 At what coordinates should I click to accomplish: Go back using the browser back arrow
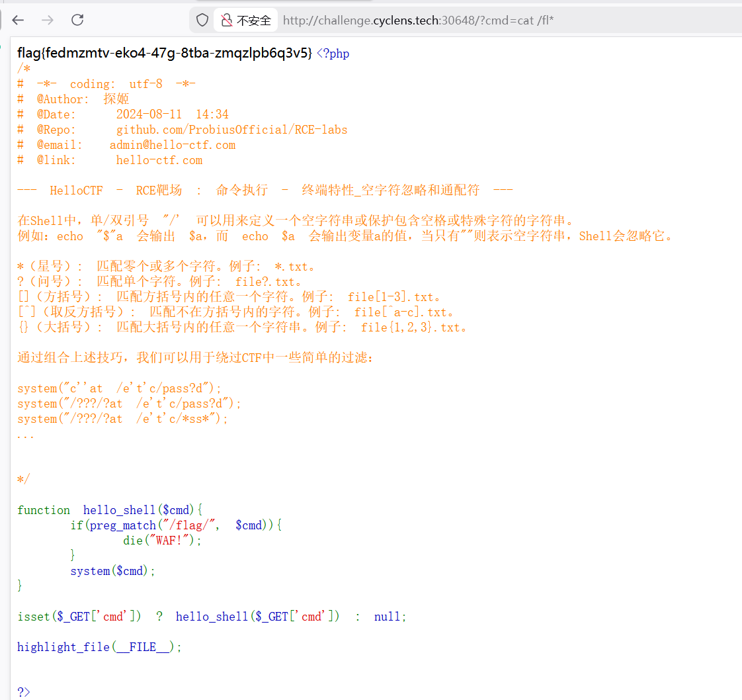pos(18,20)
